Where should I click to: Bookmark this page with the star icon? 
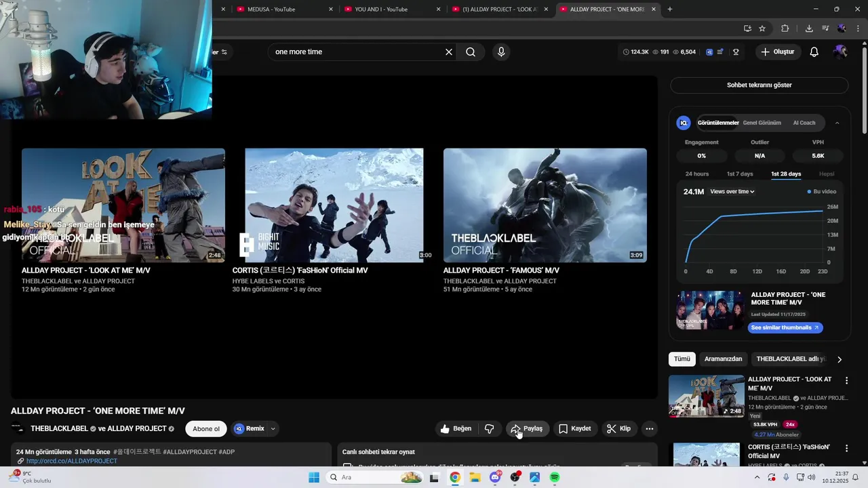coord(762,28)
